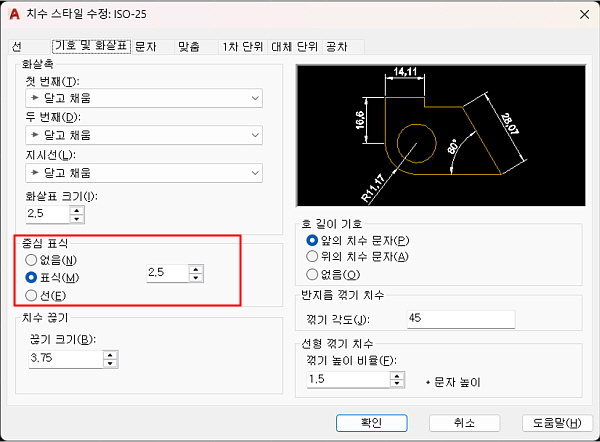600x442 pixels.
Task: Expand the 두 번째 arrowhead dropdown
Action: (x=144, y=135)
